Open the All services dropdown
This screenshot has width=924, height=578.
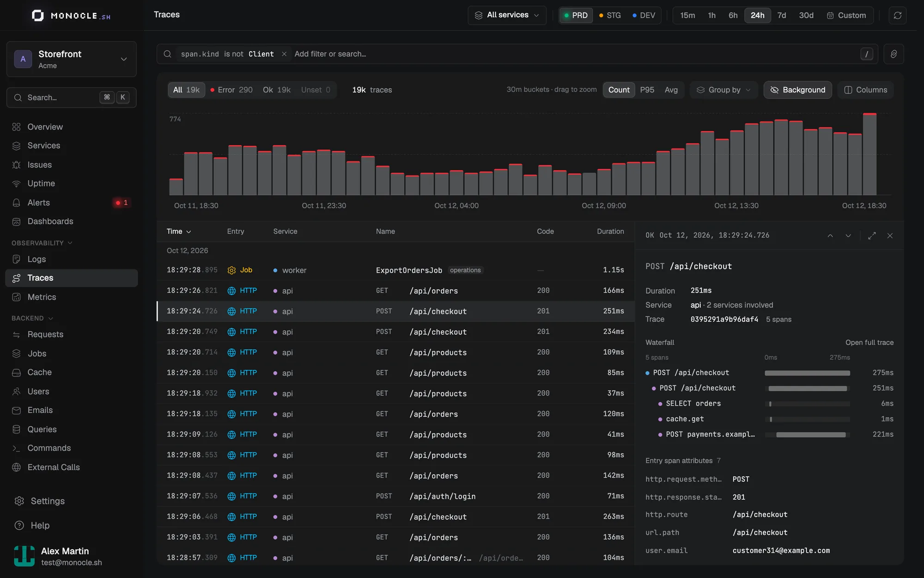tap(507, 15)
